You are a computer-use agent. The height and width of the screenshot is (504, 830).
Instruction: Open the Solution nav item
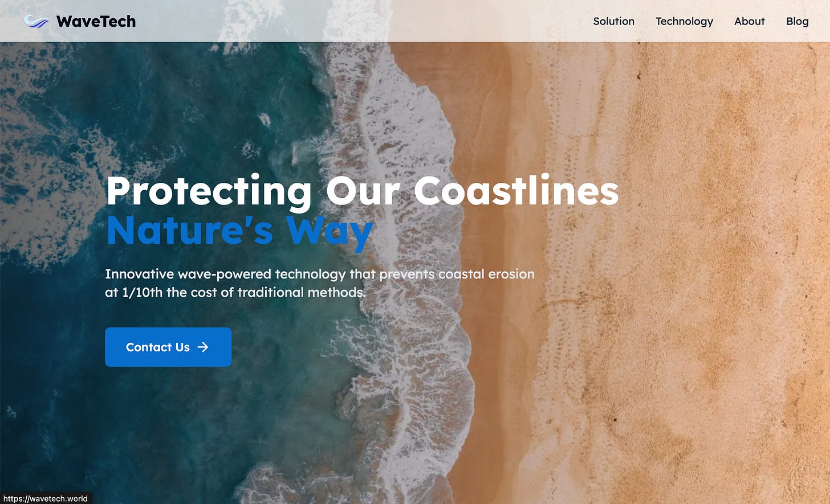click(x=613, y=21)
